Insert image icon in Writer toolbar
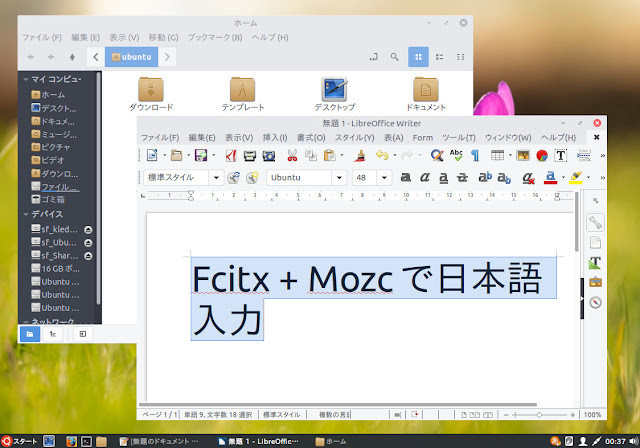Screen dimensions: 640x448 [x=523, y=155]
